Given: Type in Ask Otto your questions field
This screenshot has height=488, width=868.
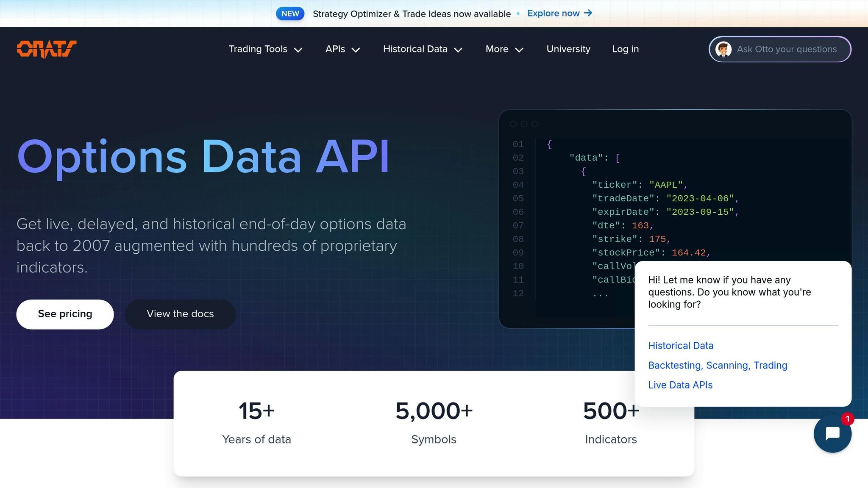Looking at the screenshot, I should pos(787,49).
